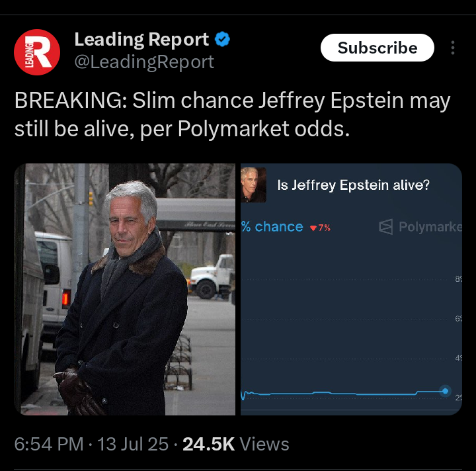Viewport: 476px width, 471px height.
Task: Open the photo of man in coat
Action: click(x=125, y=289)
